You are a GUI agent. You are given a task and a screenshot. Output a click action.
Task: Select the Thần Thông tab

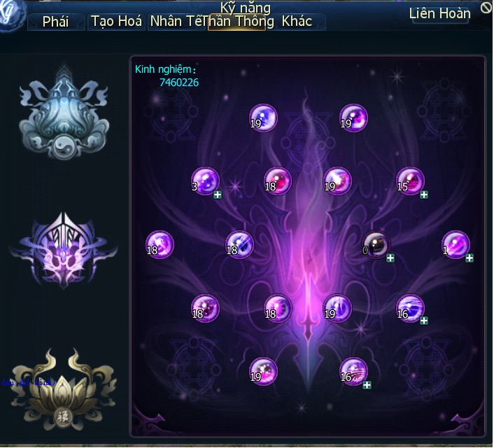click(237, 22)
